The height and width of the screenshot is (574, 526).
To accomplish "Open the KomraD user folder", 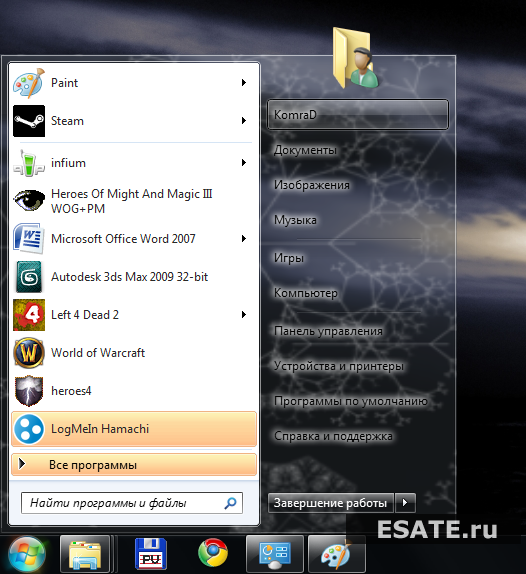I will 358,115.
